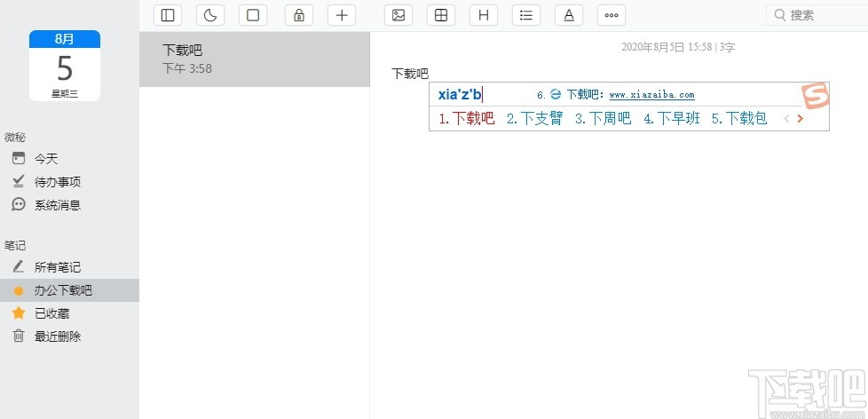Click the 所有笔记 pencil icon
Viewport: 868px width, 419px height.
coord(19,267)
